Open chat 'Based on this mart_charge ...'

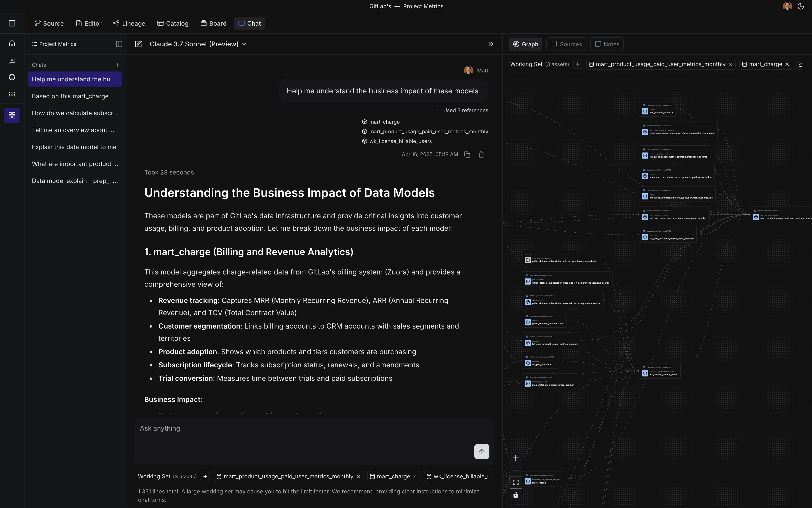(x=75, y=96)
